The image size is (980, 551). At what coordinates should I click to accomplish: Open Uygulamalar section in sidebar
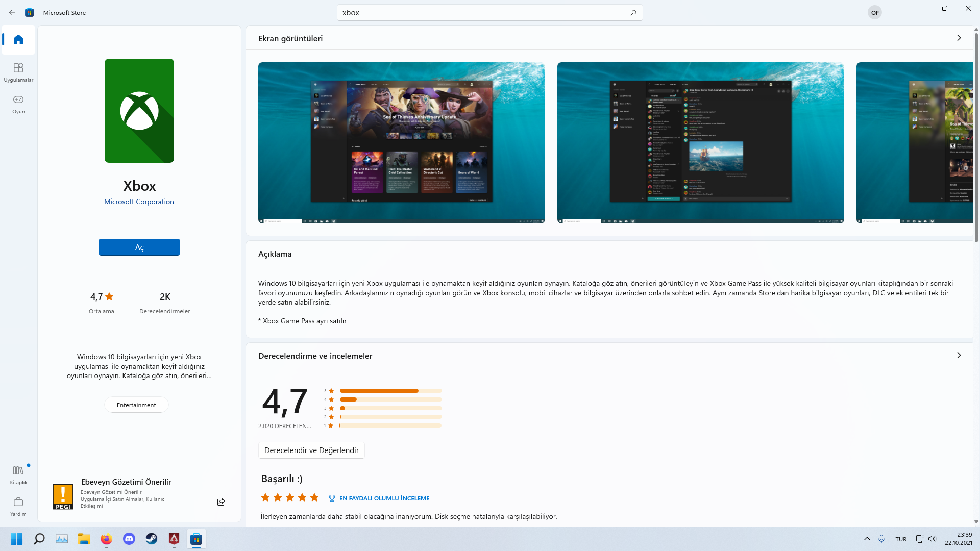point(18,72)
